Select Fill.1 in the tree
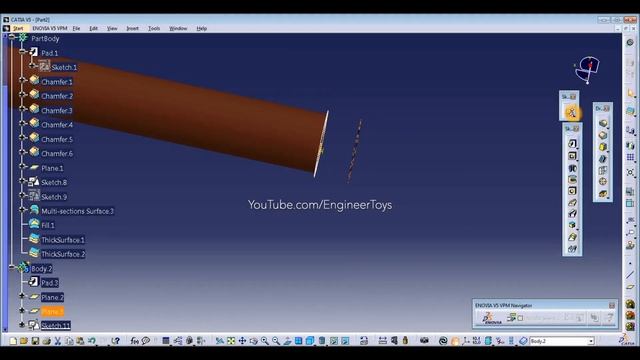The height and width of the screenshot is (360, 640). [48, 225]
